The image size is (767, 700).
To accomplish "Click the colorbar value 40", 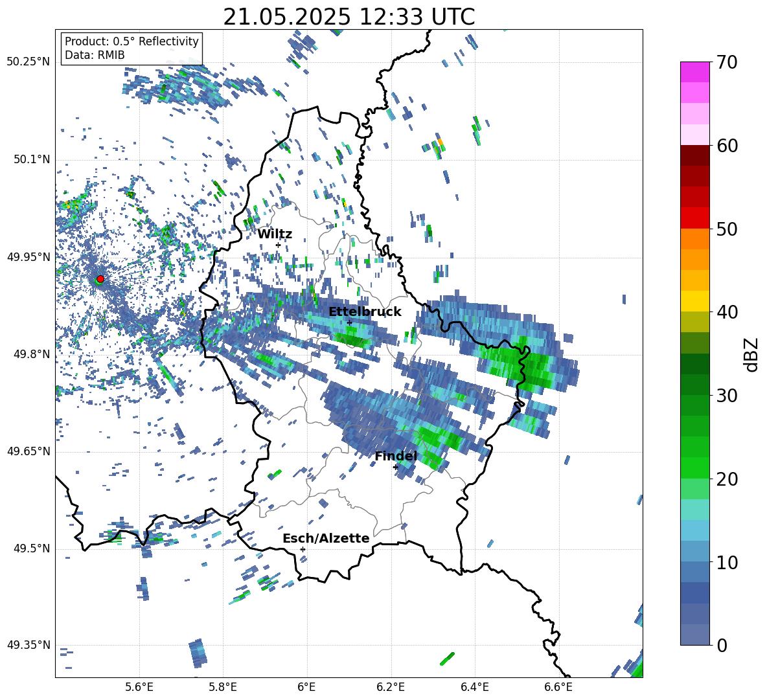I will coord(727,312).
